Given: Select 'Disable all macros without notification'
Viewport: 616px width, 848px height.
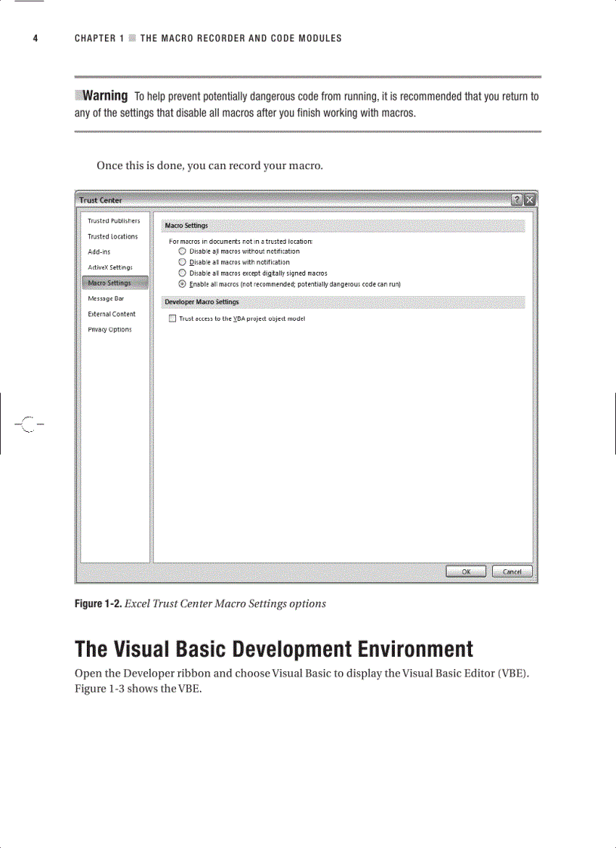Looking at the screenshot, I should click(x=181, y=251).
